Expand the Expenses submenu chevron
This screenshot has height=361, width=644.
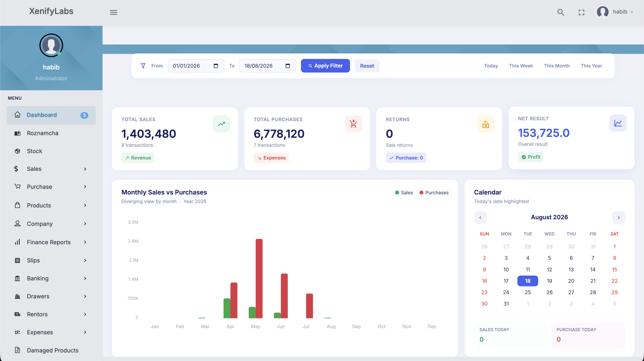(85, 333)
